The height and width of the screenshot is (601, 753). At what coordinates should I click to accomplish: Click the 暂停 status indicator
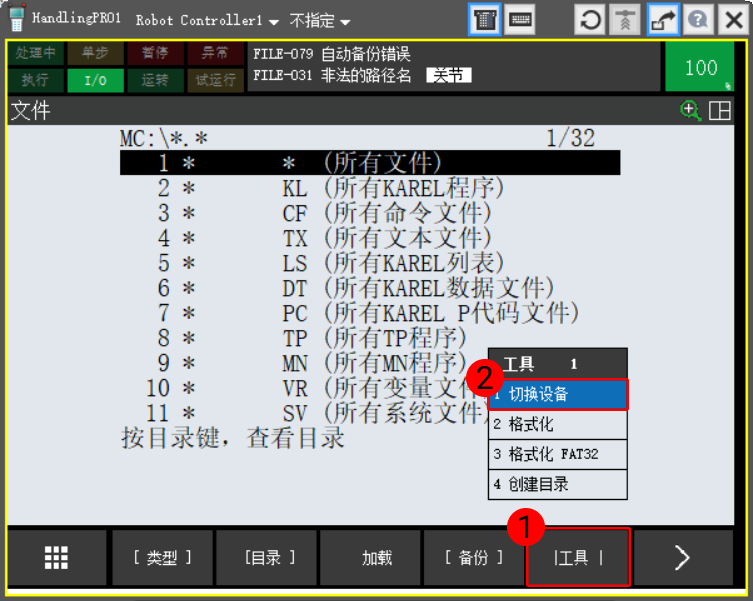click(155, 53)
